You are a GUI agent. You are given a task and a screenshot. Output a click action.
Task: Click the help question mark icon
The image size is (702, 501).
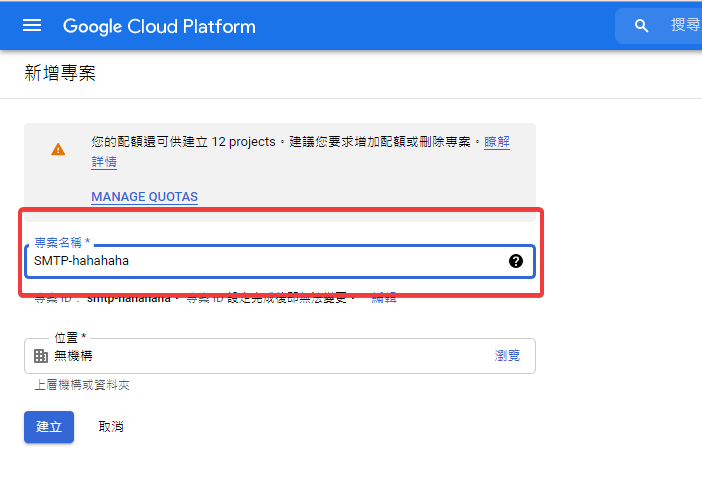pyautogui.click(x=516, y=261)
